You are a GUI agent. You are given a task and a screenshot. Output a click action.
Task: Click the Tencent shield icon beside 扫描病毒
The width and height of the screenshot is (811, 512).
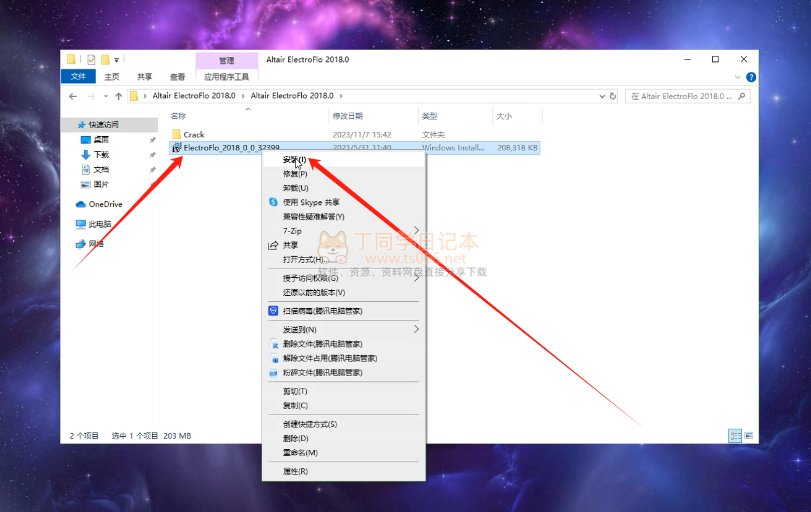point(273,311)
